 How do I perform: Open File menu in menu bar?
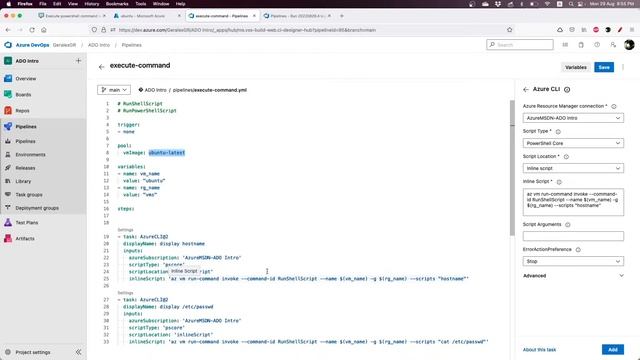point(42,4)
